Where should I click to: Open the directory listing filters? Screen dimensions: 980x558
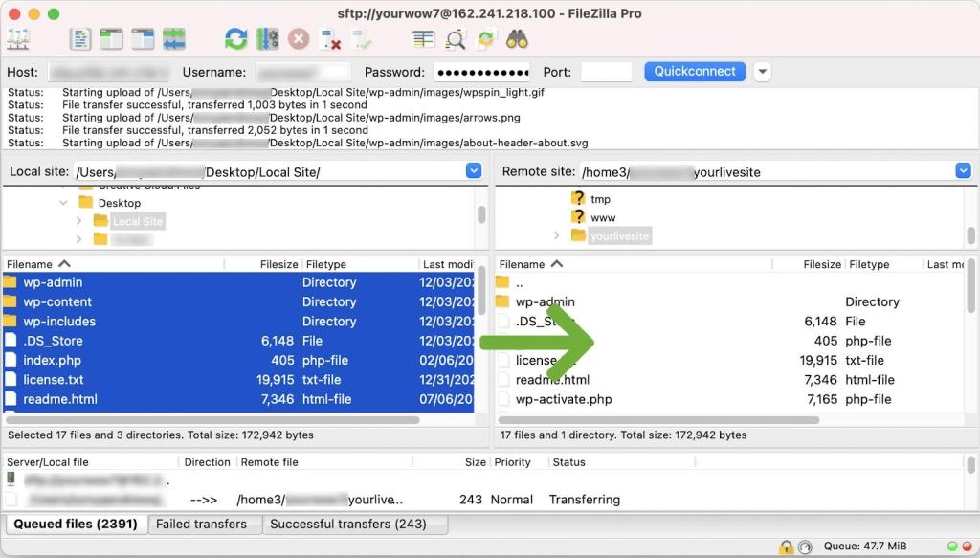pyautogui.click(x=423, y=39)
